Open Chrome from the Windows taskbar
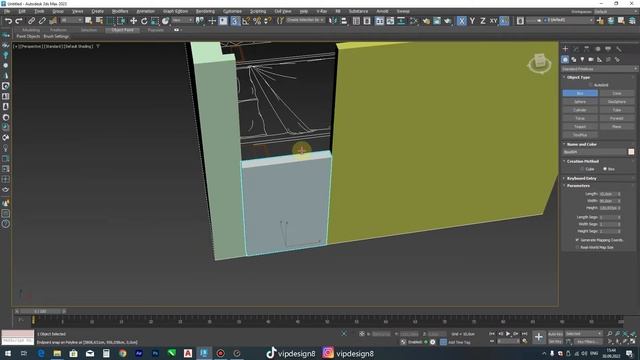 coord(122,353)
